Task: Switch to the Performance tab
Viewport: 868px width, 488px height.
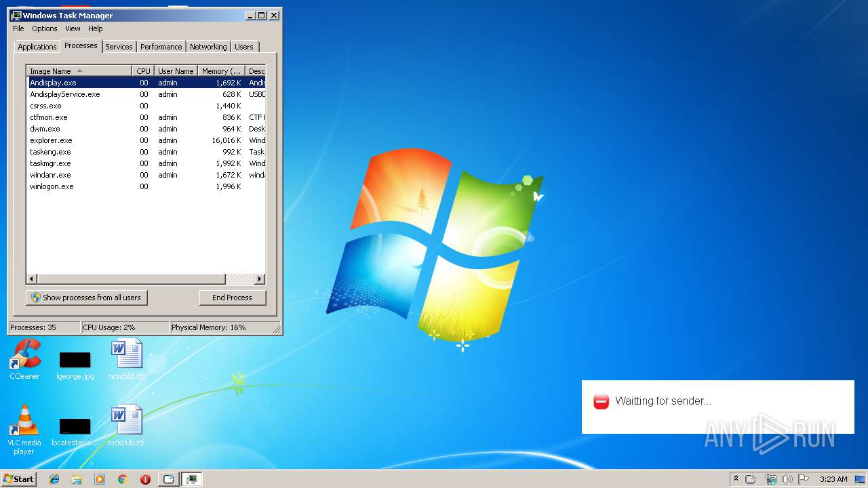Action: (x=161, y=47)
